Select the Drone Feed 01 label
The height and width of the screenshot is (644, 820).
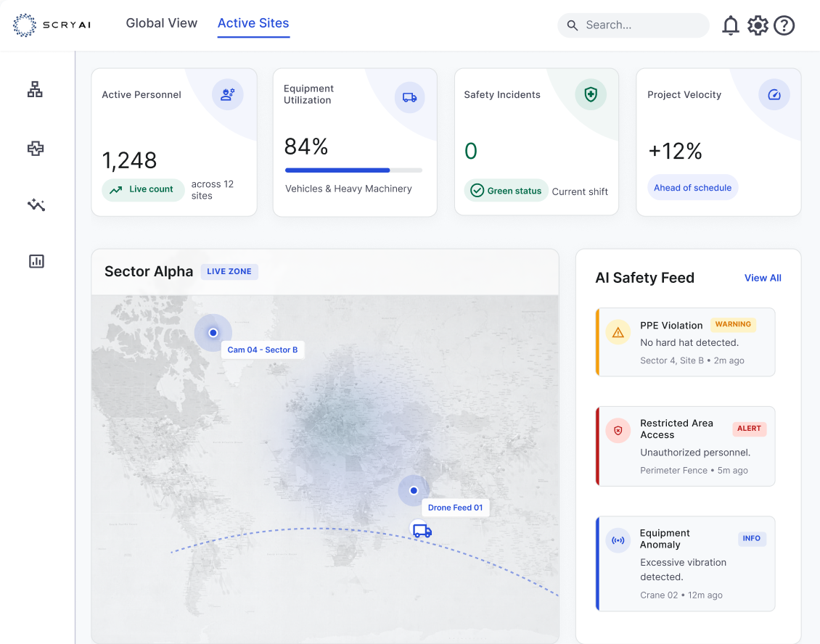click(455, 508)
